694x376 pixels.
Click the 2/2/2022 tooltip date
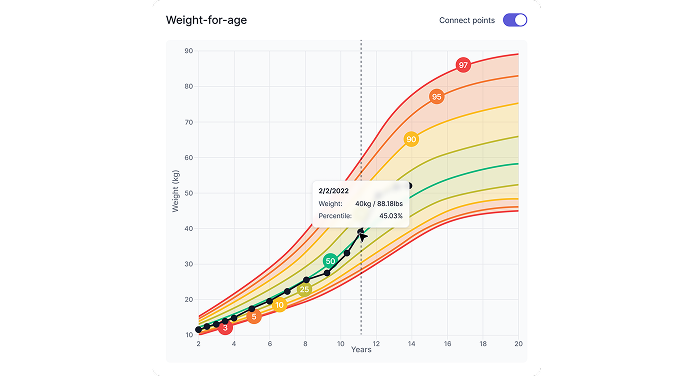click(333, 191)
